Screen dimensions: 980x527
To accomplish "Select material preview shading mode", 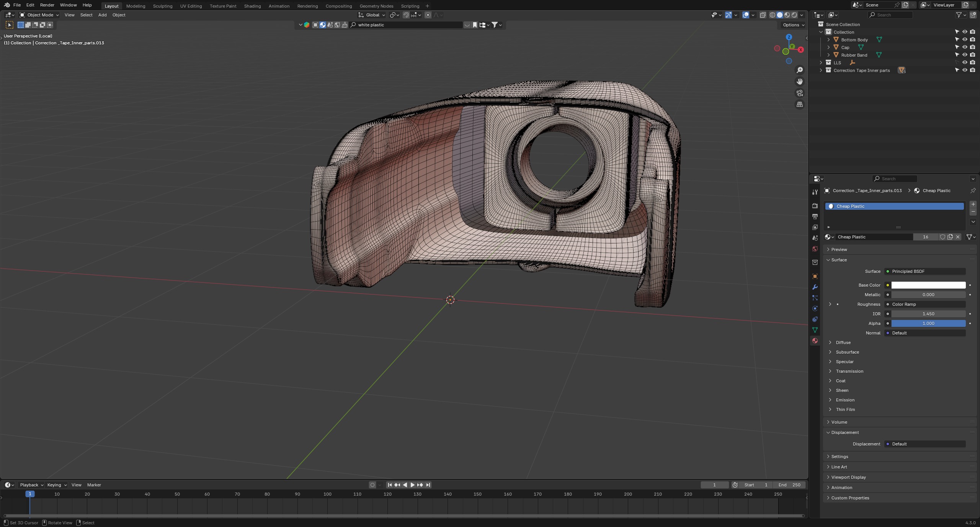I will pyautogui.click(x=787, y=15).
